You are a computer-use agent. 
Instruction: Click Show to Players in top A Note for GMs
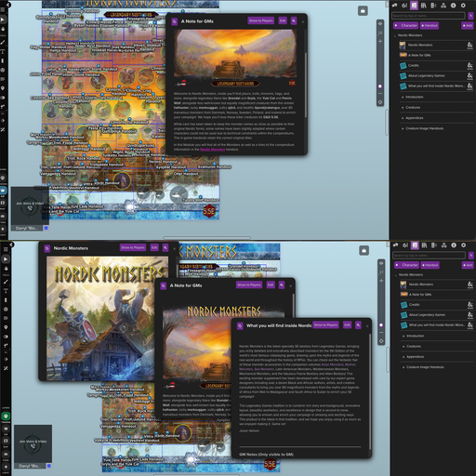click(x=261, y=20)
